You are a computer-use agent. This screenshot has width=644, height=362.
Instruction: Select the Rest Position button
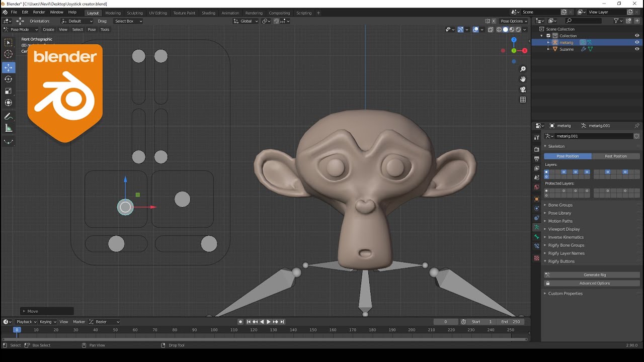click(616, 156)
